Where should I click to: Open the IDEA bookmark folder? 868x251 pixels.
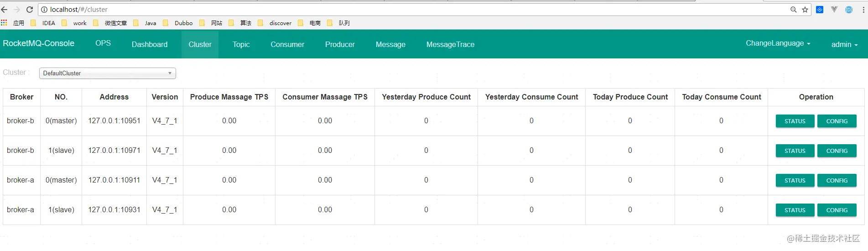point(43,23)
